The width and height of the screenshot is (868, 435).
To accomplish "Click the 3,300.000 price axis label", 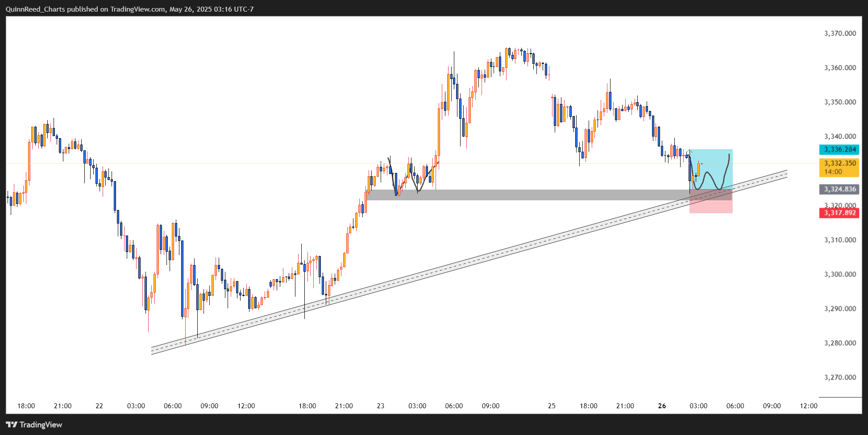I will 840,274.
